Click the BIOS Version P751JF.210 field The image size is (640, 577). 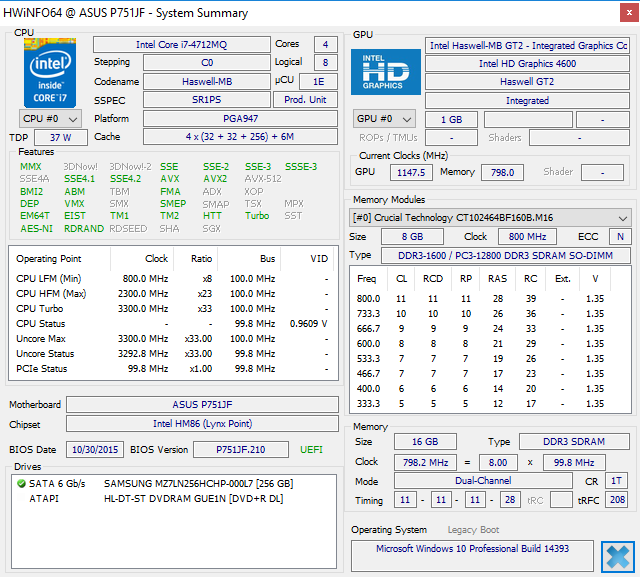tap(241, 450)
